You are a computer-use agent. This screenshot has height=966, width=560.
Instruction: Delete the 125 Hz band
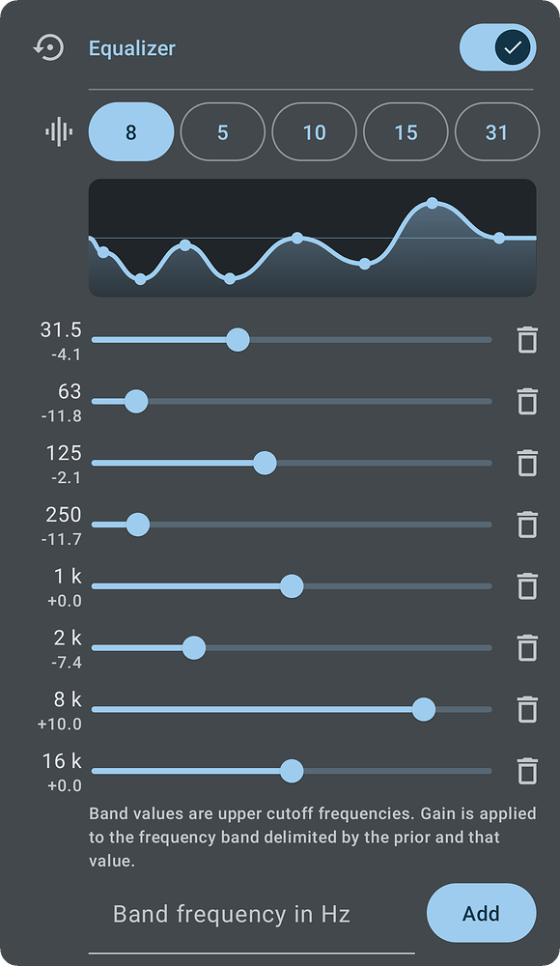(527, 463)
